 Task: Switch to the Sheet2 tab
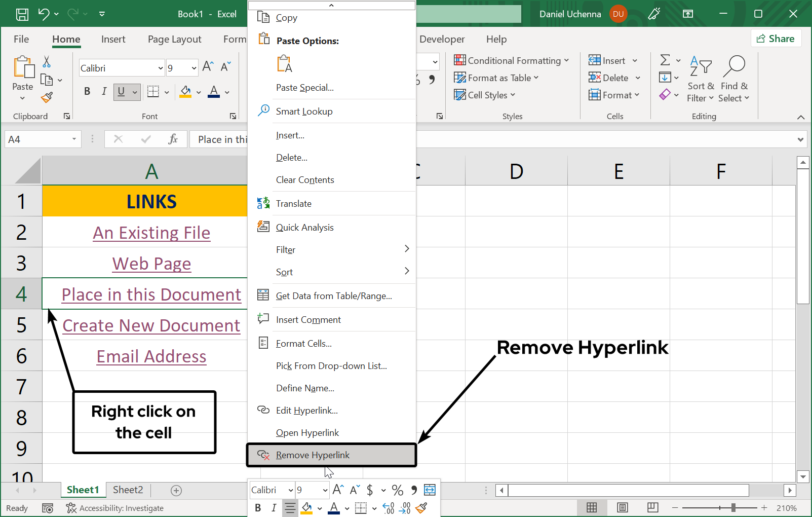[128, 490]
